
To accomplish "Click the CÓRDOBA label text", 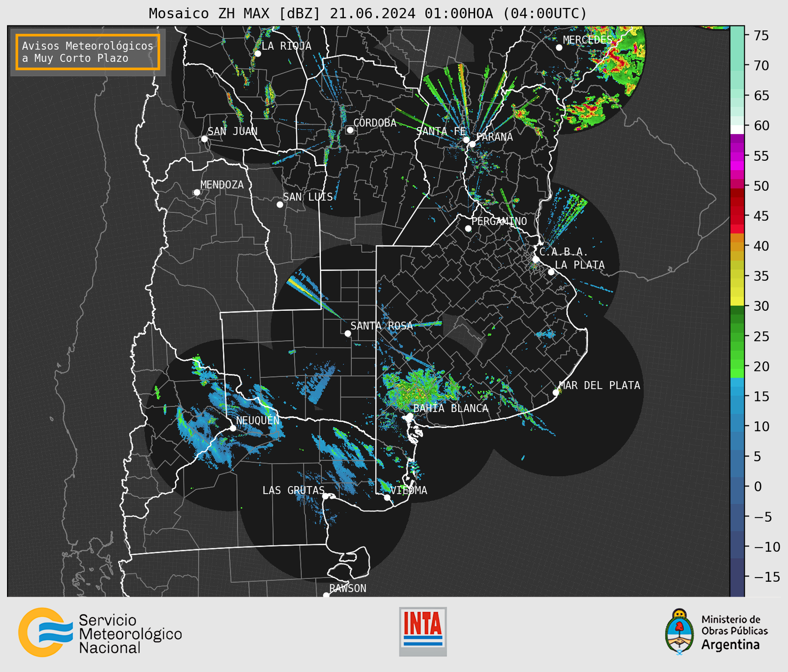I will coord(375,123).
